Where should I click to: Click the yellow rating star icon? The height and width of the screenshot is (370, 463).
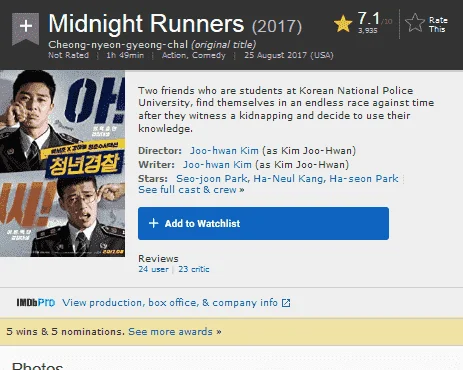coord(343,24)
